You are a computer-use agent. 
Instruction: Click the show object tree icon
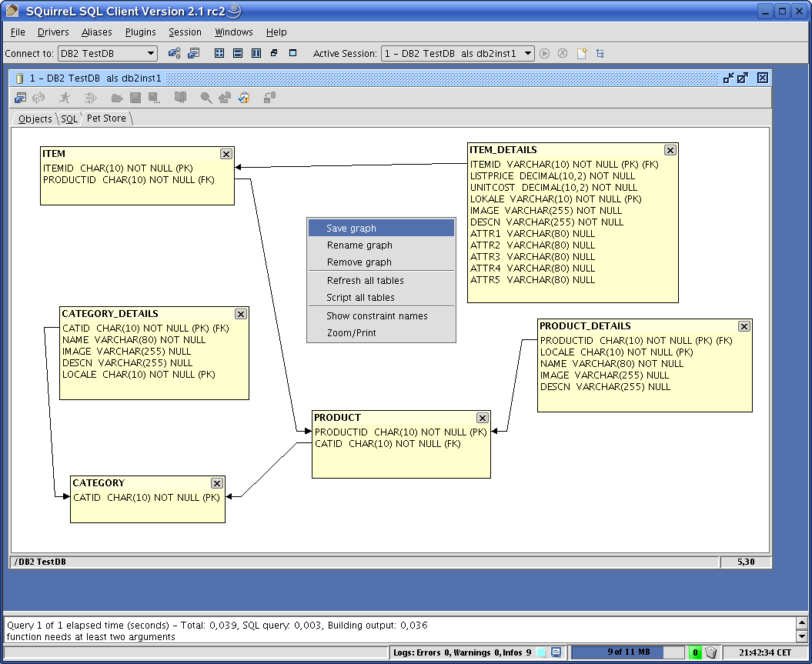(600, 53)
